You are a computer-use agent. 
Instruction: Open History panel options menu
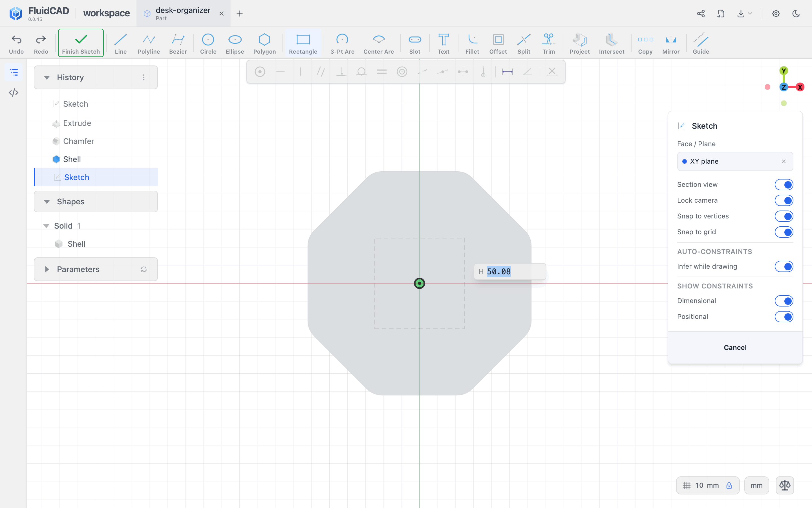pyautogui.click(x=144, y=78)
